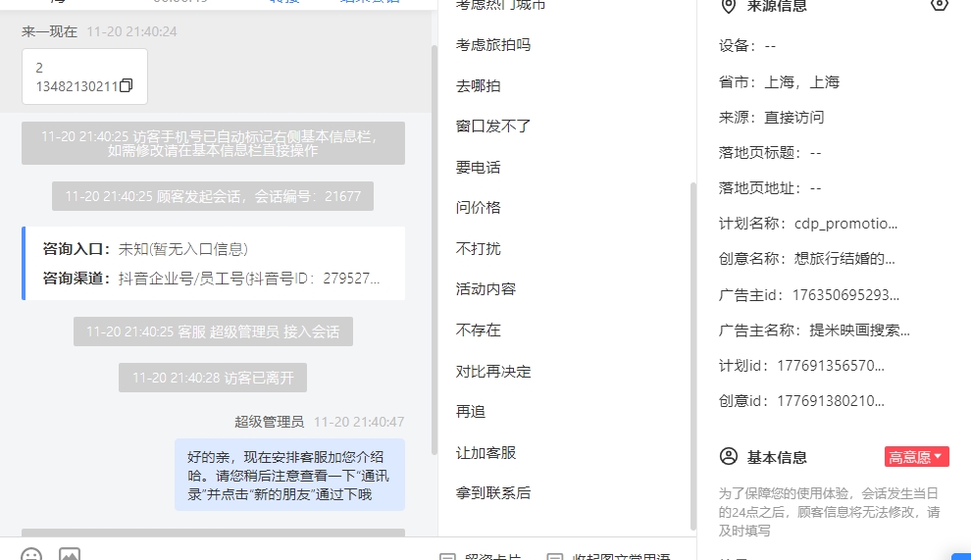Click the notice about 访客手机号已自动标记
971x560 pixels.
pyautogui.click(x=213, y=143)
